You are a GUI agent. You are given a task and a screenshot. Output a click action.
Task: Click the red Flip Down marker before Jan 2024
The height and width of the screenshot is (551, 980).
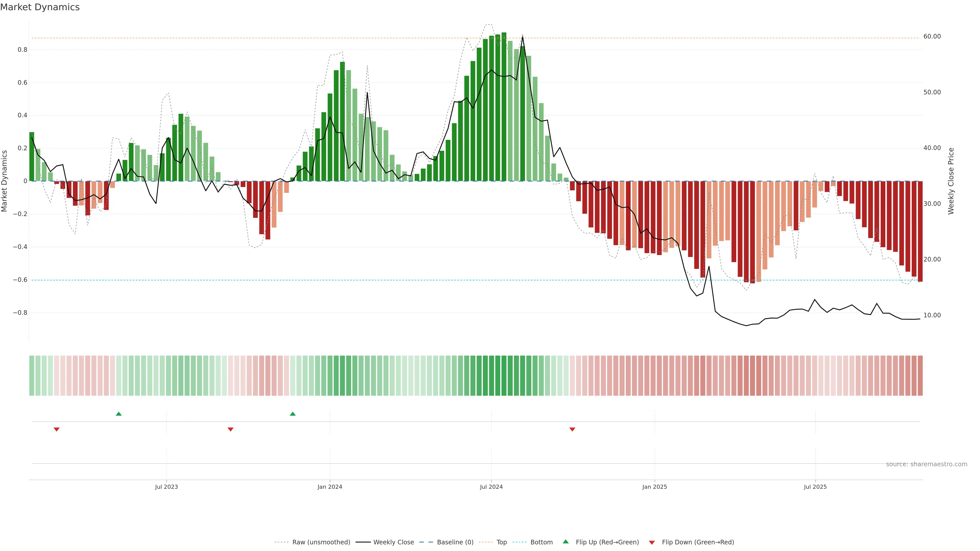click(x=230, y=429)
